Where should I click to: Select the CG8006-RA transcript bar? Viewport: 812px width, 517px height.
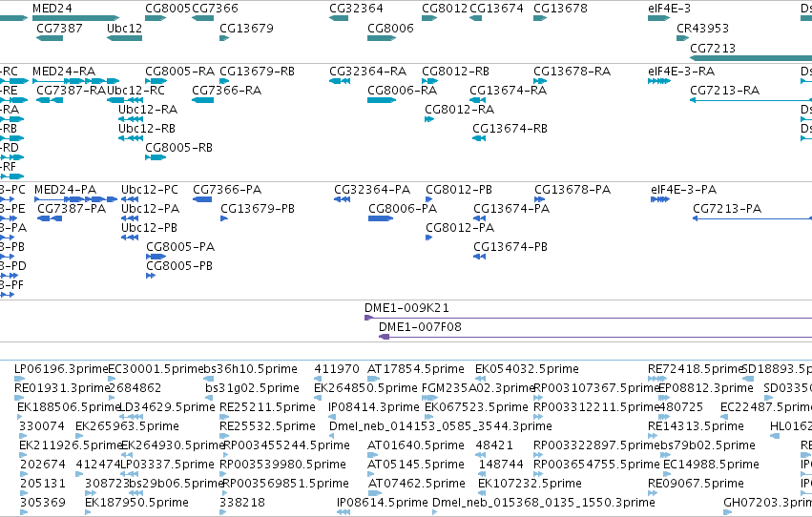click(x=382, y=100)
